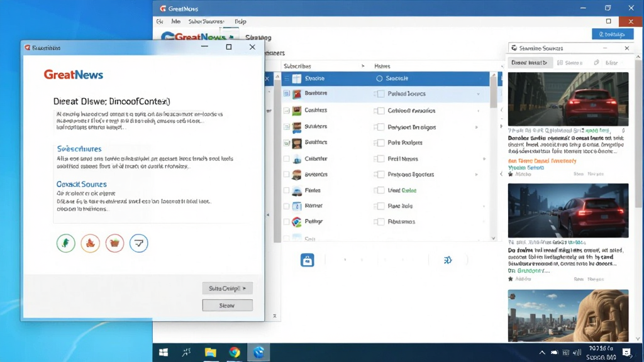Click the red feed icon in the Bonbons row
The height and width of the screenshot is (362, 644).
297,94
